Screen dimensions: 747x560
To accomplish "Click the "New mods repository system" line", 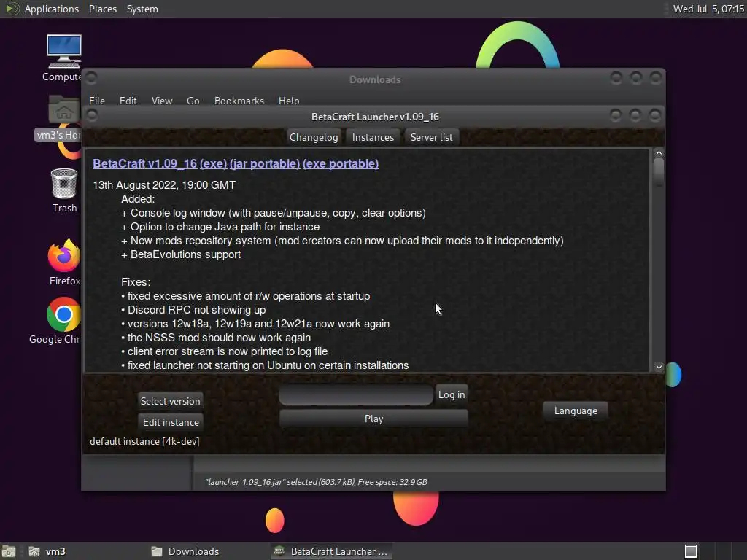I will [x=343, y=241].
